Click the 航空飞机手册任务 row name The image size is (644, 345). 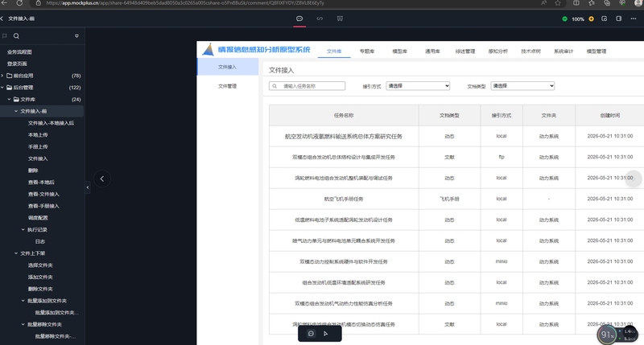pos(344,199)
